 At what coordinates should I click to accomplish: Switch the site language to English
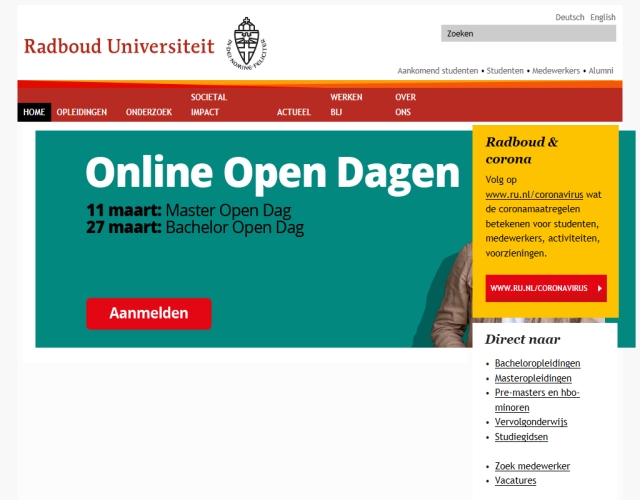pyautogui.click(x=602, y=17)
